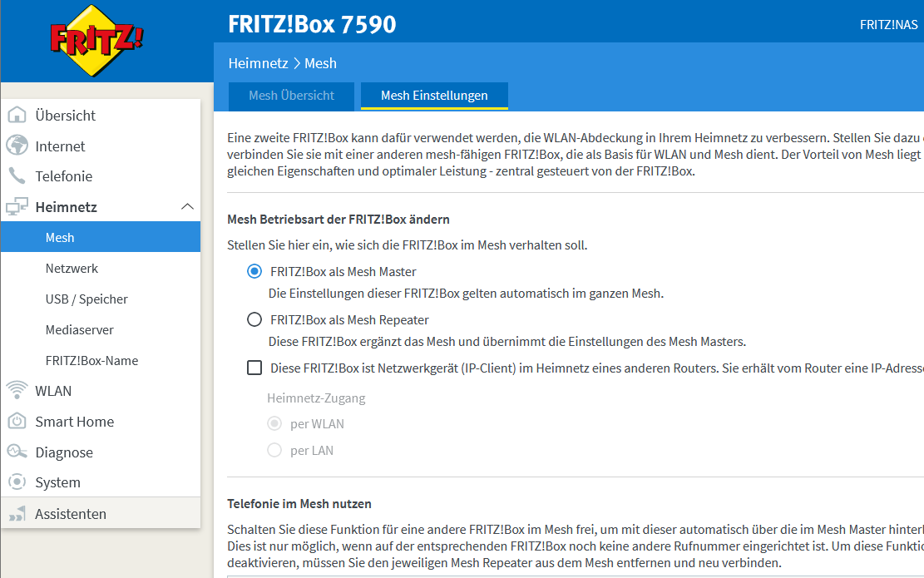Switch to the Mesh Übersicht tab
Viewport: 924px width, 578px height.
291,96
